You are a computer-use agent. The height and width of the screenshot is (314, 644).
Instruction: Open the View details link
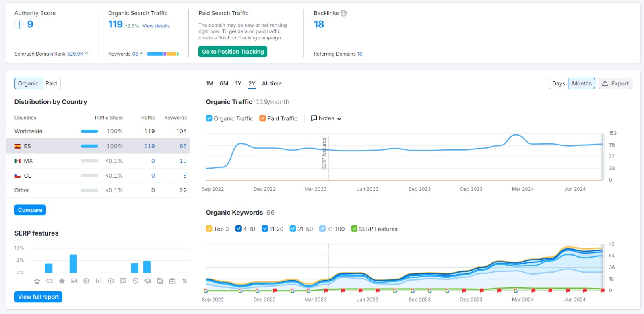tap(156, 26)
